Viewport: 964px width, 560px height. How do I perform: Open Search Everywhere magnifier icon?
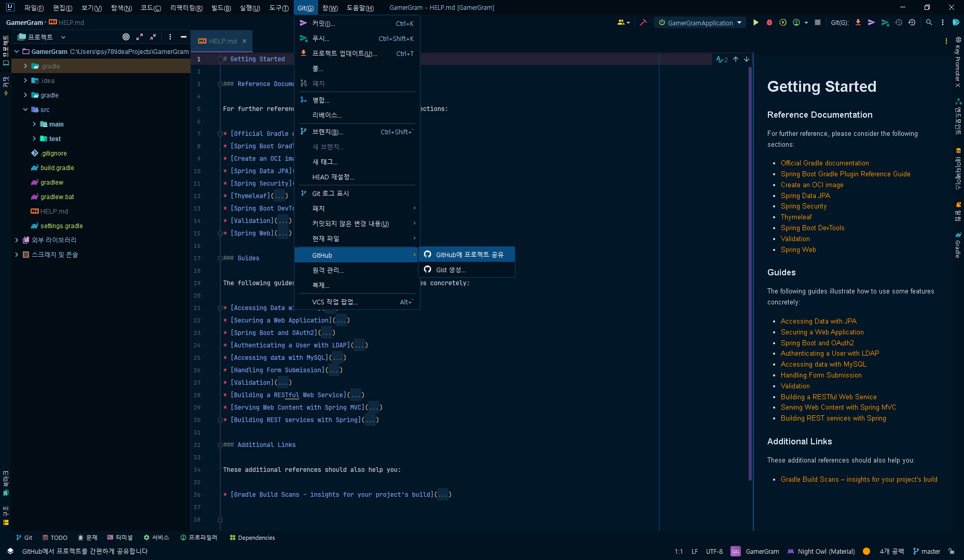point(929,22)
